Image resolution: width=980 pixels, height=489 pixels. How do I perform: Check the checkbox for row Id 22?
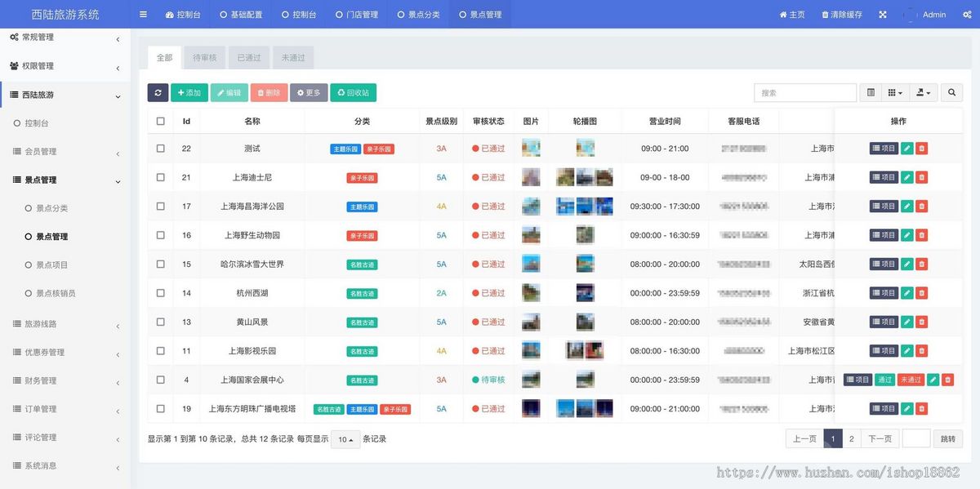[x=160, y=148]
